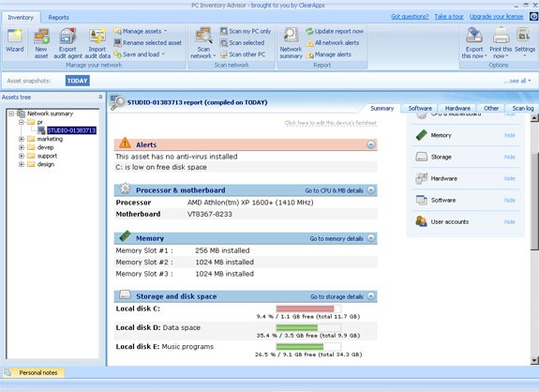Create a New asset

[41, 43]
